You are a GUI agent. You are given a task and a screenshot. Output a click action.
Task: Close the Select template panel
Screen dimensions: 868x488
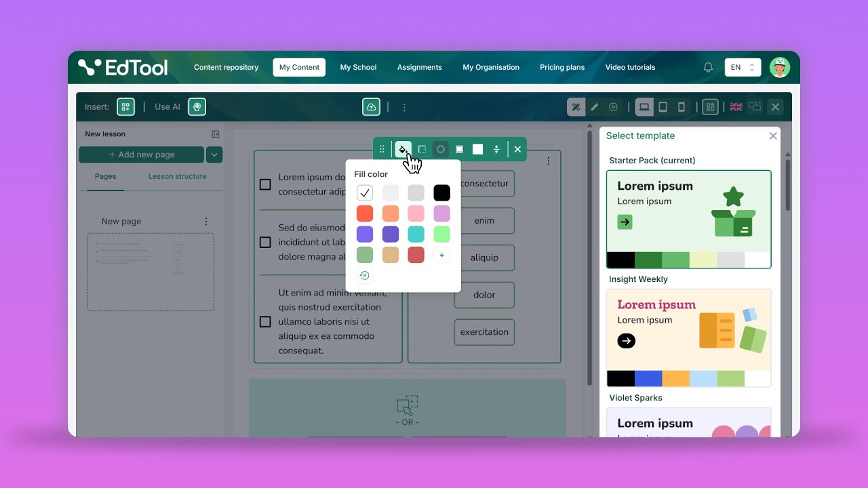tap(773, 136)
